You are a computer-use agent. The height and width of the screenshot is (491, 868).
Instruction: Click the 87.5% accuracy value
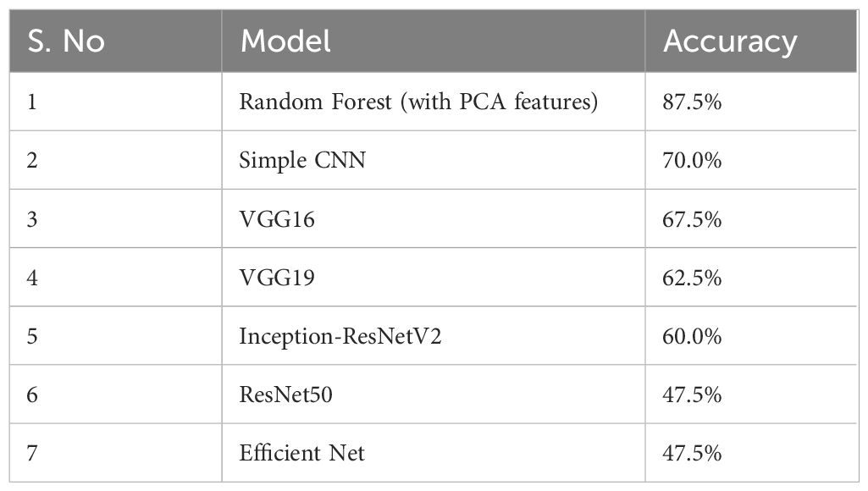tap(692, 102)
